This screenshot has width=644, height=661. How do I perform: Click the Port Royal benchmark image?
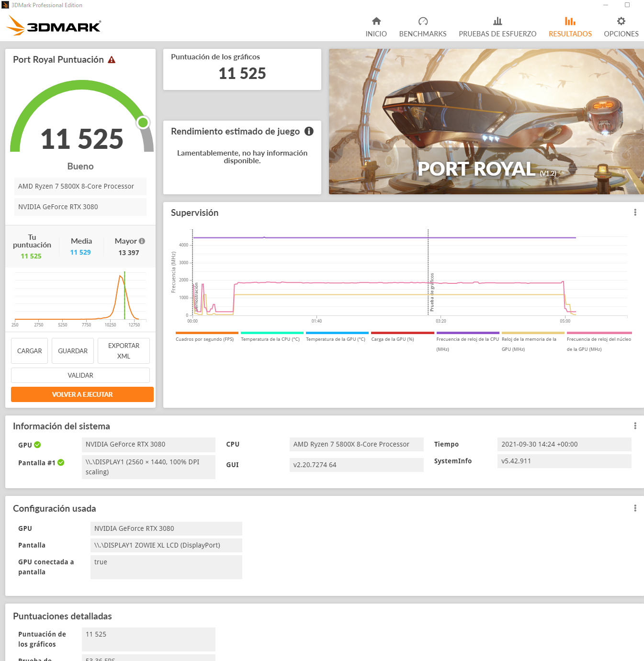tap(486, 122)
